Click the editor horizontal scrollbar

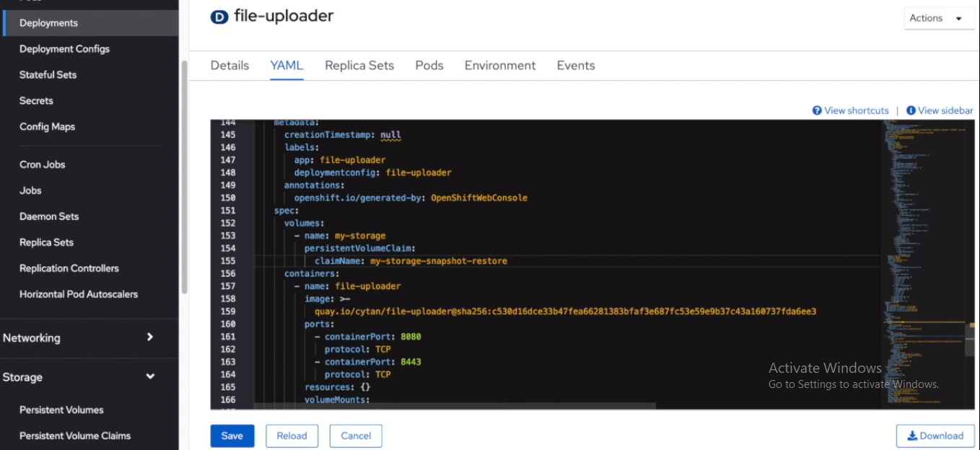click(x=455, y=406)
